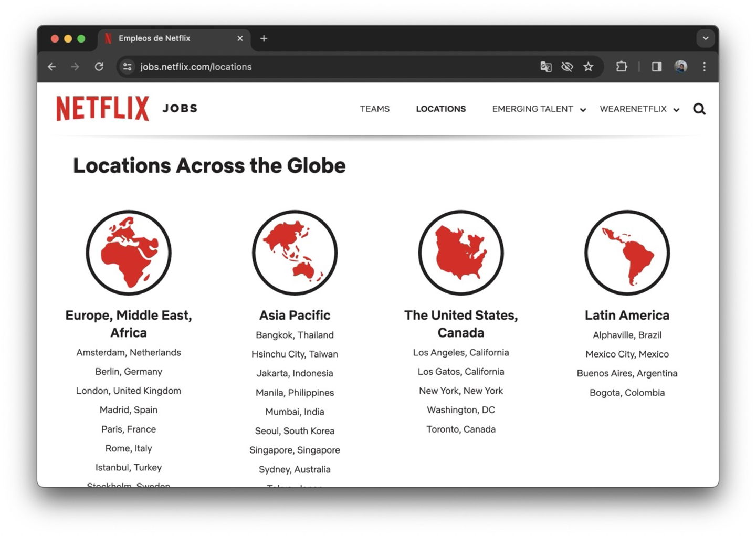Open The United States, Canada heading
Screen dimensions: 756x536
[x=461, y=324]
